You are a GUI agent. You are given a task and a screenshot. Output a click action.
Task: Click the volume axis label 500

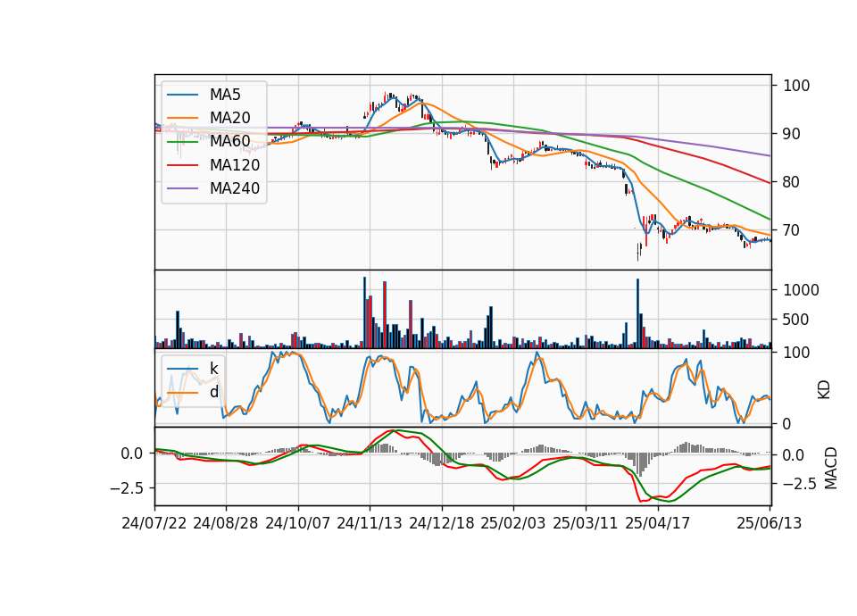795,320
